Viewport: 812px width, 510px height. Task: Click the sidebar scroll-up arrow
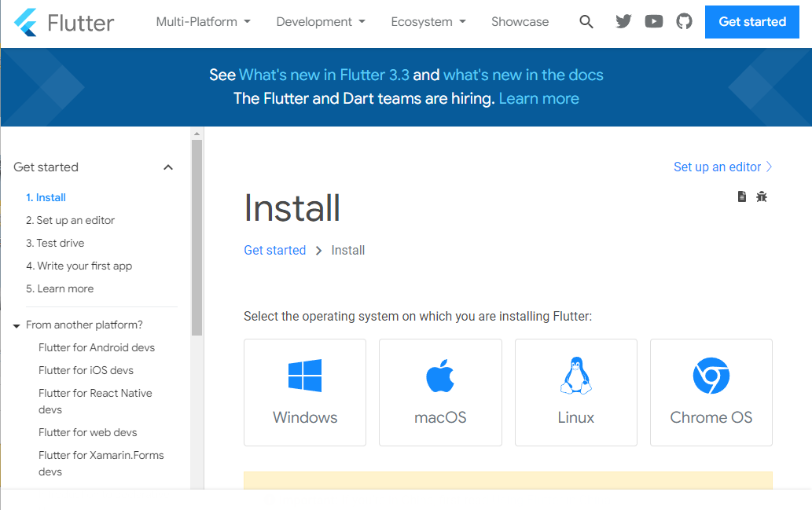197,134
